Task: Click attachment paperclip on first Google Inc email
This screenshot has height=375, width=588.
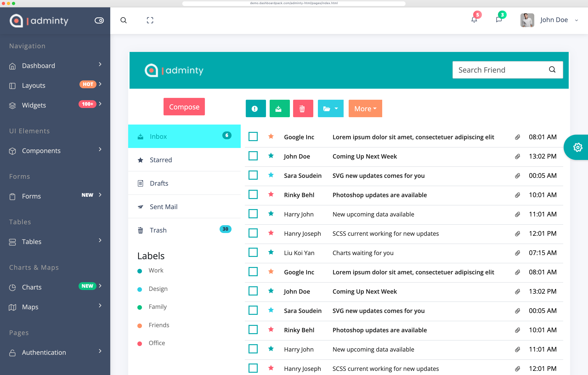Action: [517, 137]
